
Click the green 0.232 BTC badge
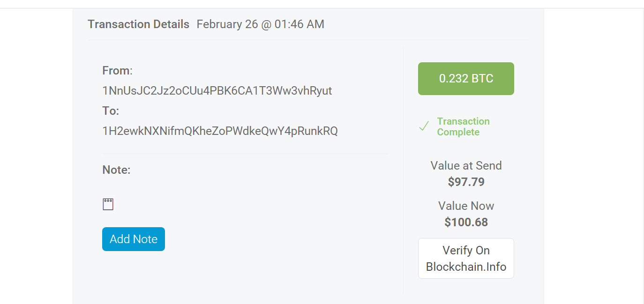pyautogui.click(x=466, y=79)
